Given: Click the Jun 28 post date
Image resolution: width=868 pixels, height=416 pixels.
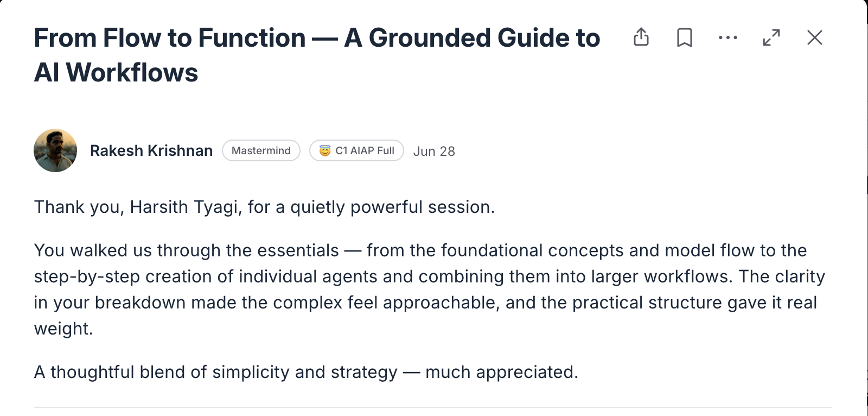Looking at the screenshot, I should pos(434,151).
